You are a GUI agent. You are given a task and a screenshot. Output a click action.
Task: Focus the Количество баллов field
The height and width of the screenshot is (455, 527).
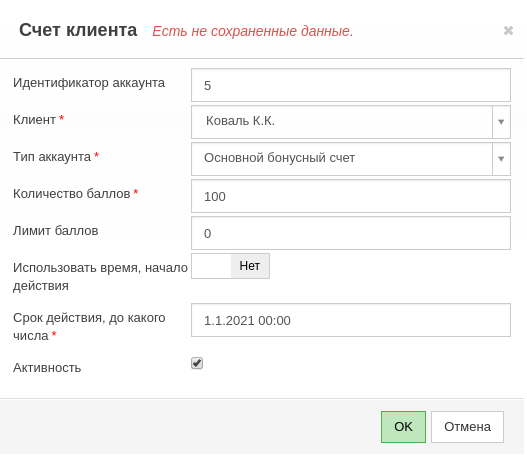351,196
